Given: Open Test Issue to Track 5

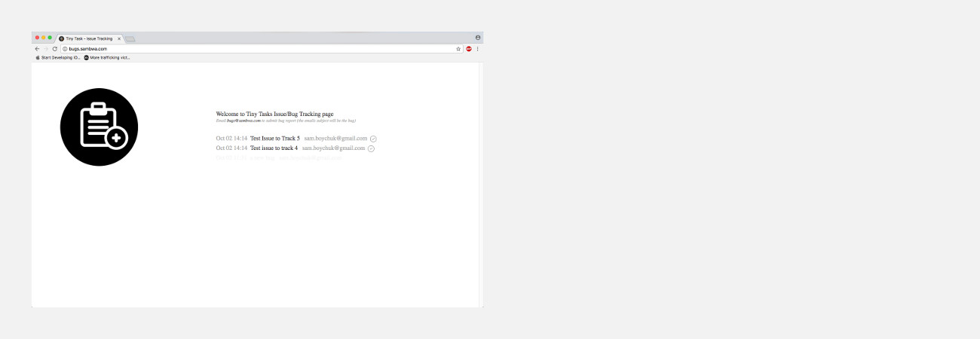Looking at the screenshot, I should coord(275,139).
